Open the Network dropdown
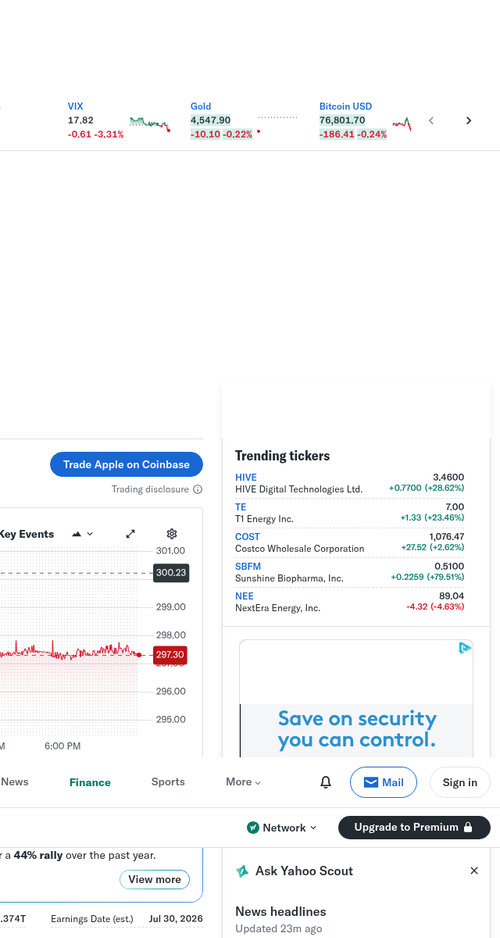The width and height of the screenshot is (500, 938). click(x=282, y=827)
